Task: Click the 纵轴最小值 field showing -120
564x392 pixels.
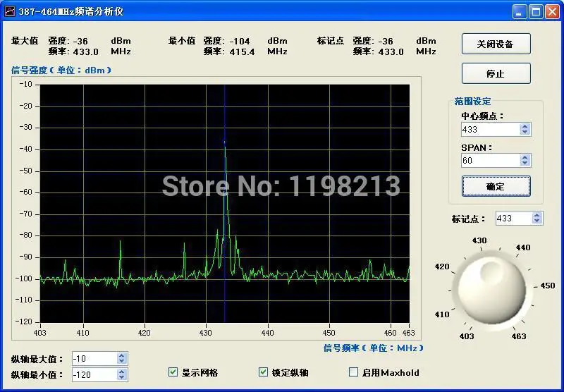Action: (x=94, y=375)
